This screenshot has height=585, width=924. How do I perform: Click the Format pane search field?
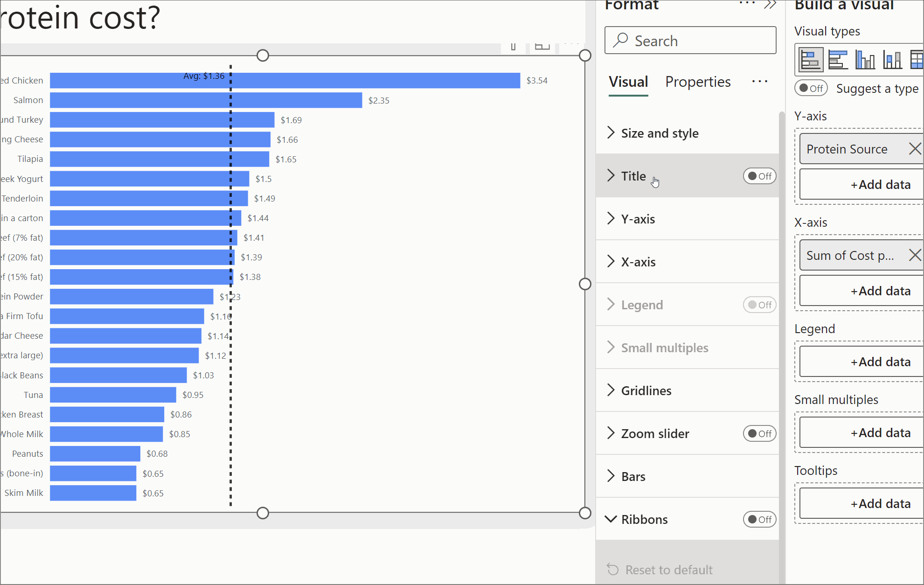coord(690,41)
